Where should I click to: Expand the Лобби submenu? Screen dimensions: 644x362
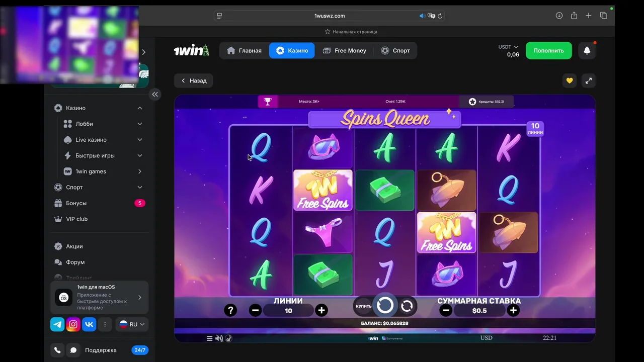click(x=140, y=124)
